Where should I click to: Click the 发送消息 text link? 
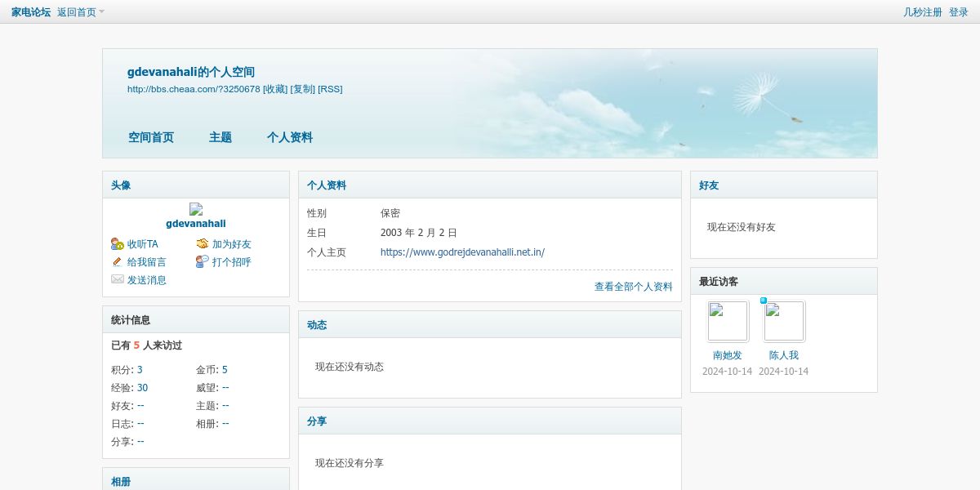147,280
